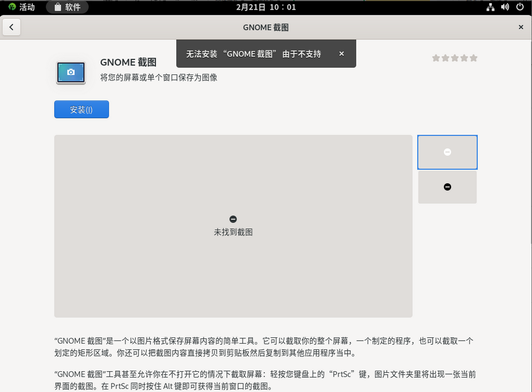Select the fifth rating star

coord(474,58)
